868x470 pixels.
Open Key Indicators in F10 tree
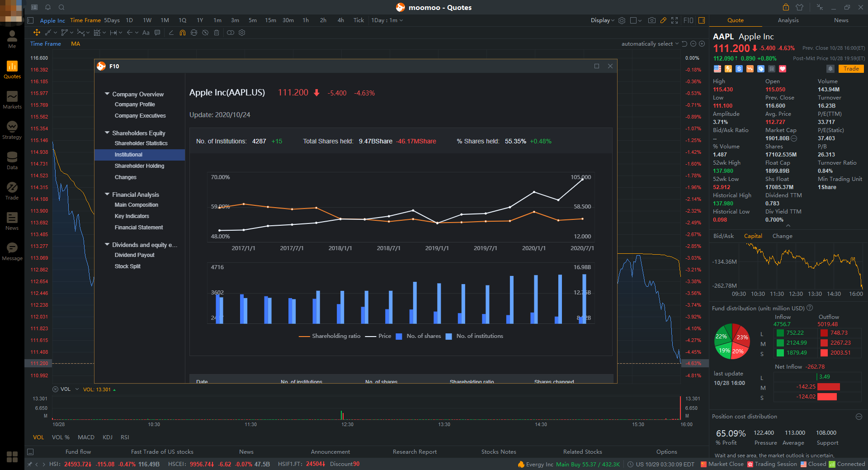(132, 216)
